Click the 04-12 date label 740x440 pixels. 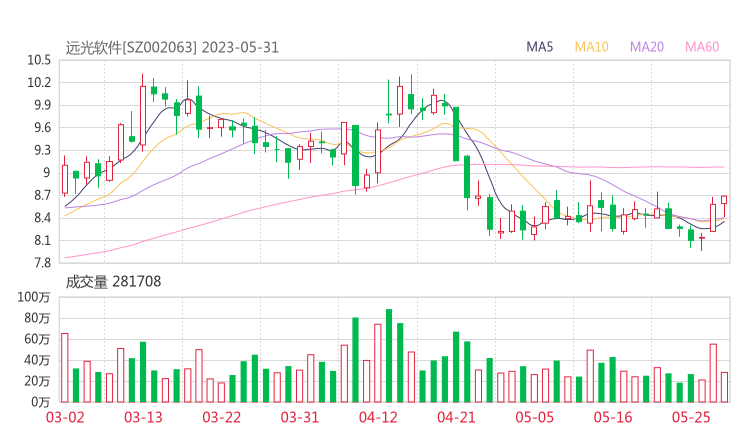coord(378,417)
